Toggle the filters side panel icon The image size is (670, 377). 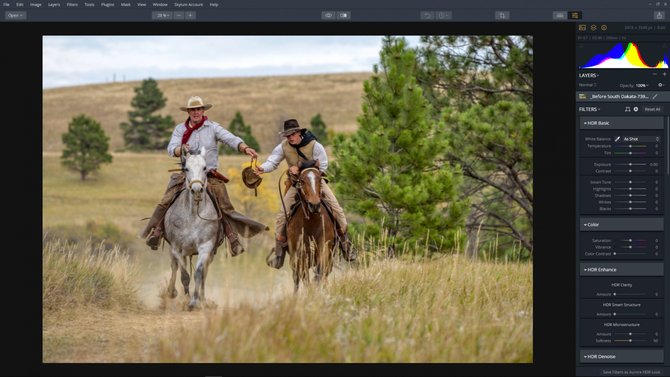click(x=575, y=15)
